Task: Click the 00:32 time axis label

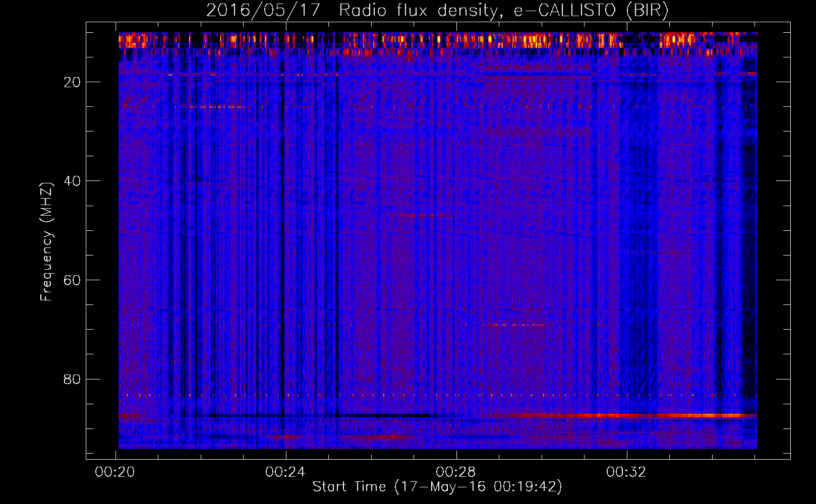Action: coord(626,472)
